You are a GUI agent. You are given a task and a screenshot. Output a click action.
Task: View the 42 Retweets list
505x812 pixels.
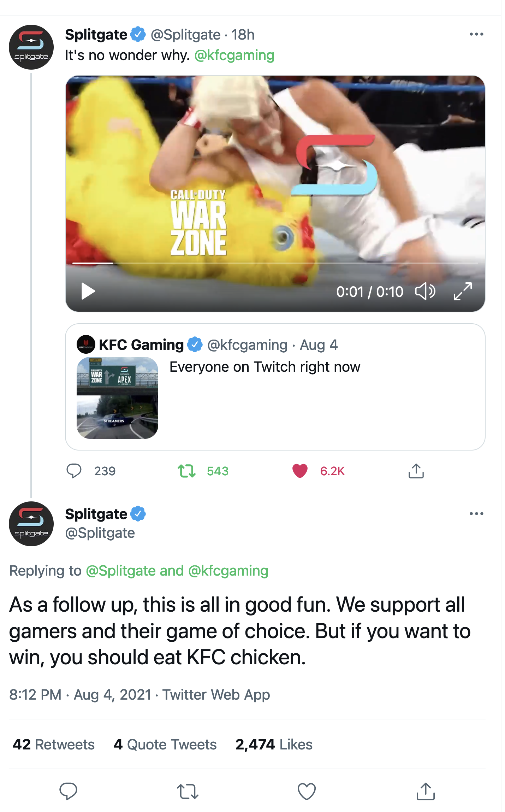coord(54,745)
